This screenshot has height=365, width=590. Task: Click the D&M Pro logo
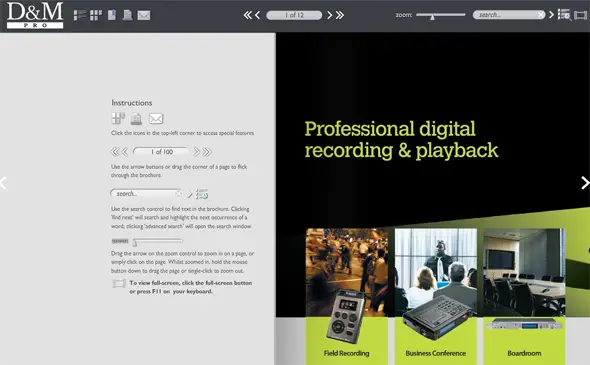[x=35, y=15]
